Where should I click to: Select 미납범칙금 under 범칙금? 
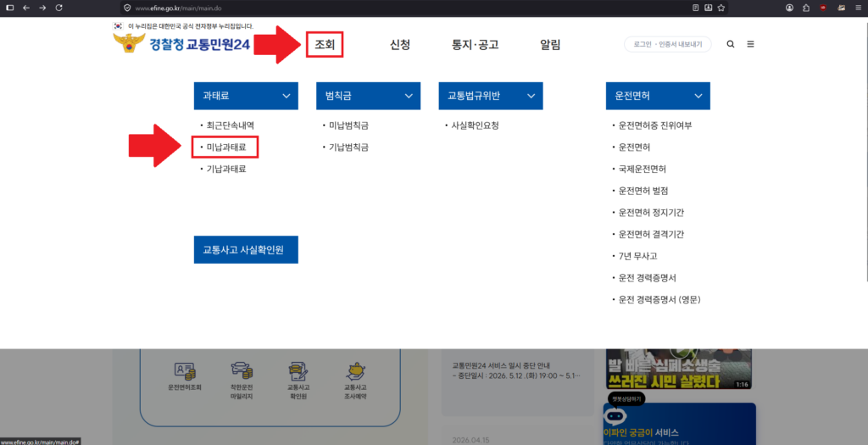(348, 125)
